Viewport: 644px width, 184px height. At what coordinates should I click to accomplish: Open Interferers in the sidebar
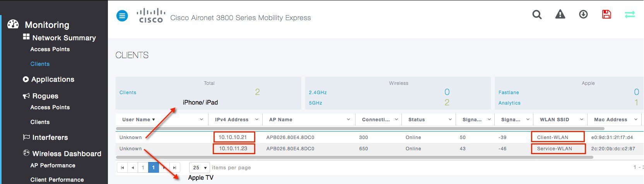[x=50, y=138]
